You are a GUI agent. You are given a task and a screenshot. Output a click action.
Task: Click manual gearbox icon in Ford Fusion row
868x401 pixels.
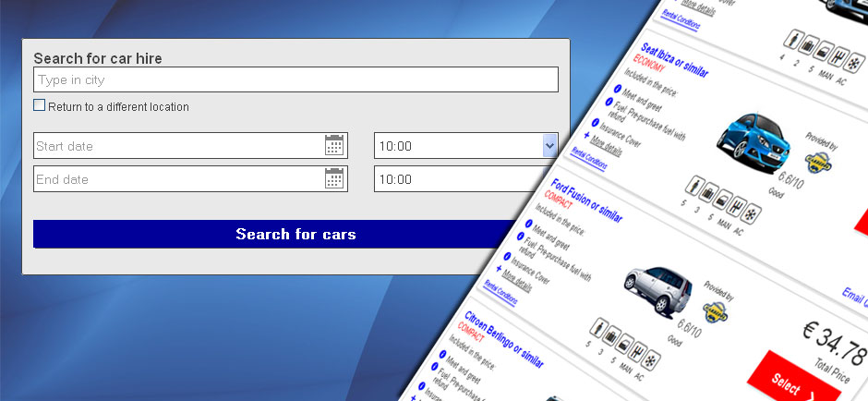[639, 352]
